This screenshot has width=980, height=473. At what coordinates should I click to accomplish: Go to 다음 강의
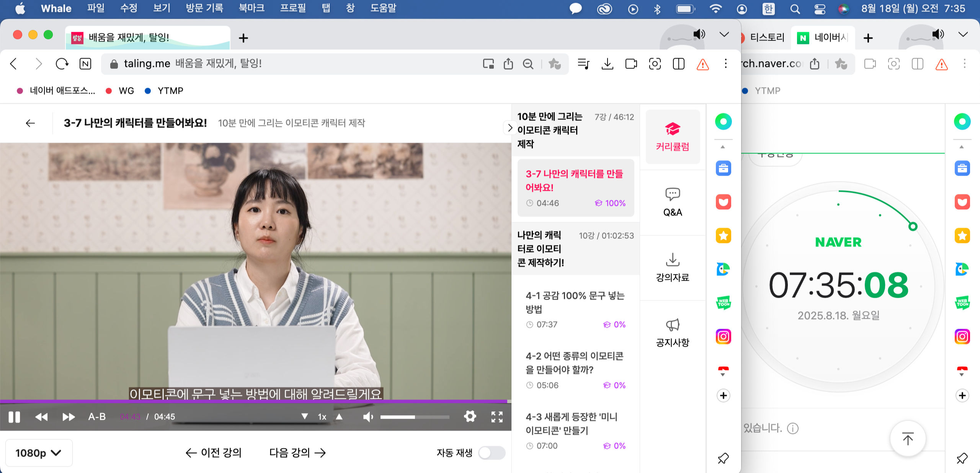[x=297, y=453]
